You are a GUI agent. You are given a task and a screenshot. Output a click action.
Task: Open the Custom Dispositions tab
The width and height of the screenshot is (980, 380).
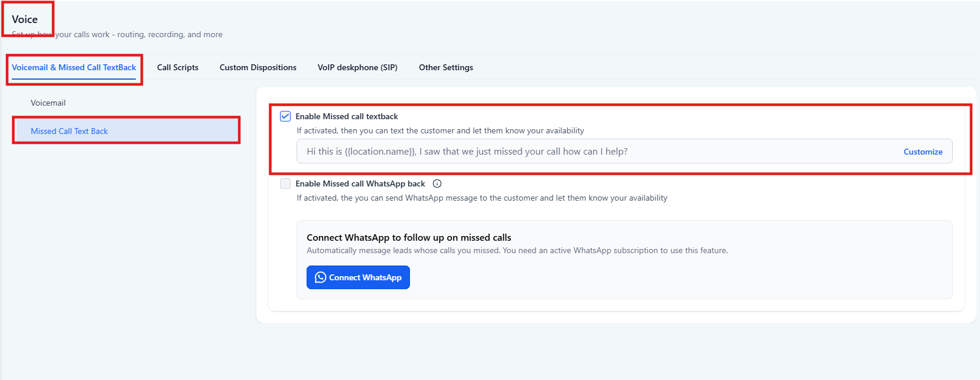tap(258, 67)
